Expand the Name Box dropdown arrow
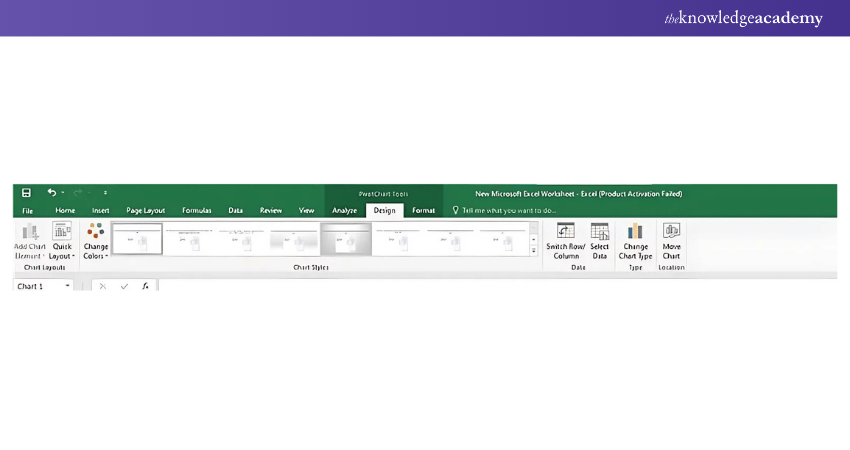This screenshot has height=450, width=850. (x=68, y=286)
